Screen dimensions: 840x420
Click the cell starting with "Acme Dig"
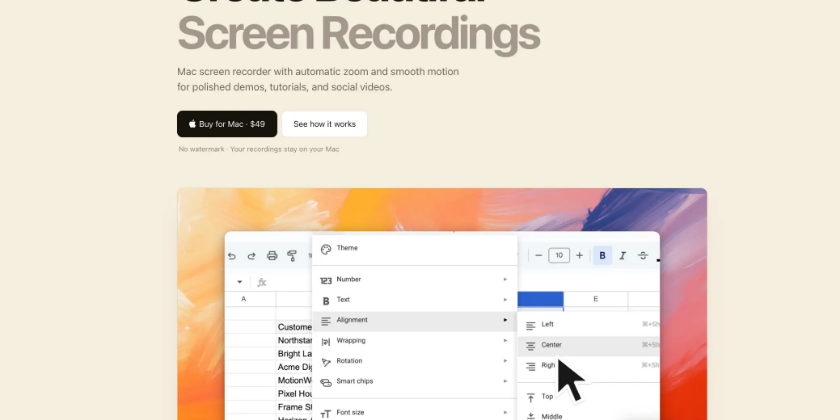294,367
